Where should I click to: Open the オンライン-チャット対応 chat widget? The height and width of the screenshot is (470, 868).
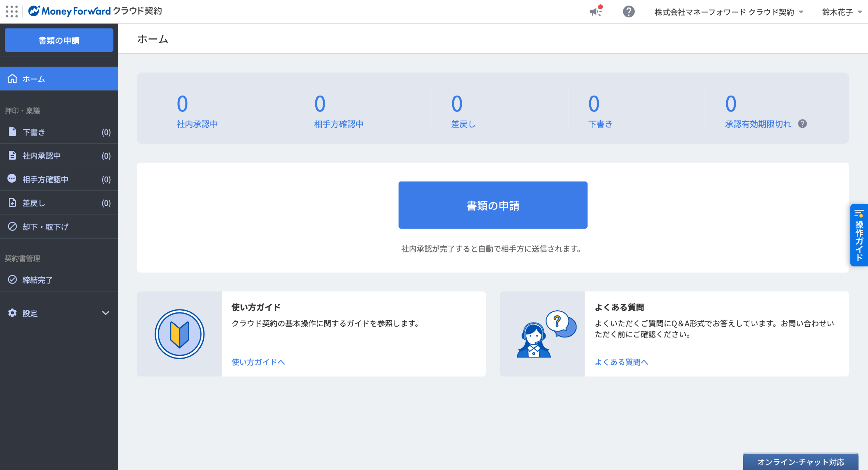[x=801, y=462]
